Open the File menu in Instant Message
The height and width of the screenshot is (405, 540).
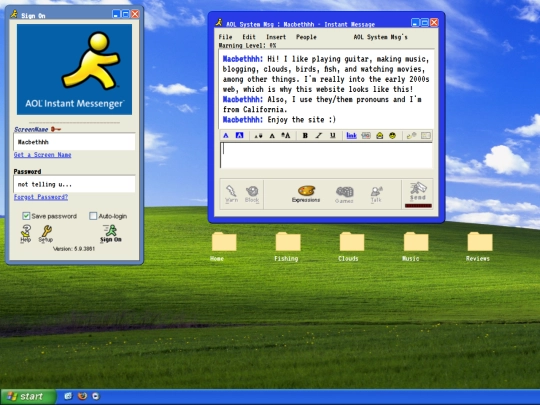226,37
